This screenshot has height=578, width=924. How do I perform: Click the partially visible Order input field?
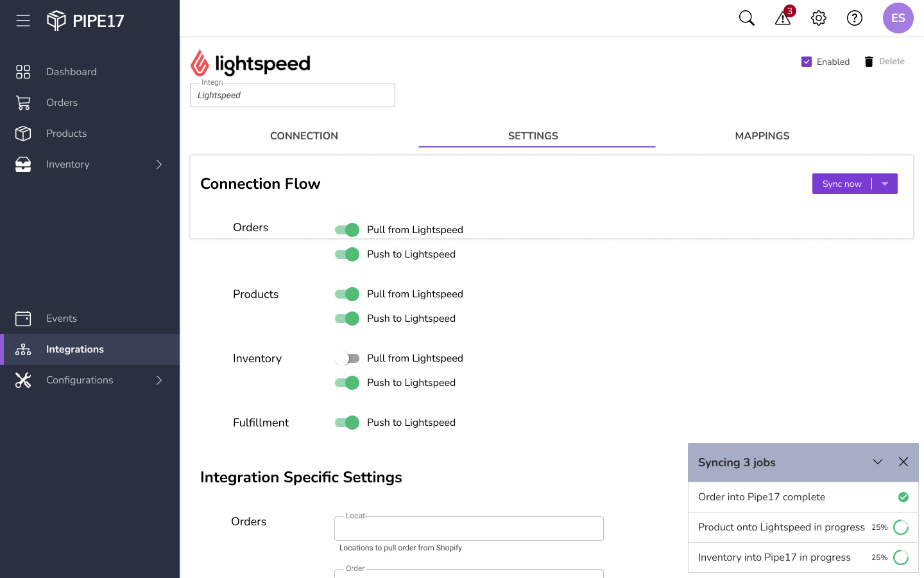469,574
